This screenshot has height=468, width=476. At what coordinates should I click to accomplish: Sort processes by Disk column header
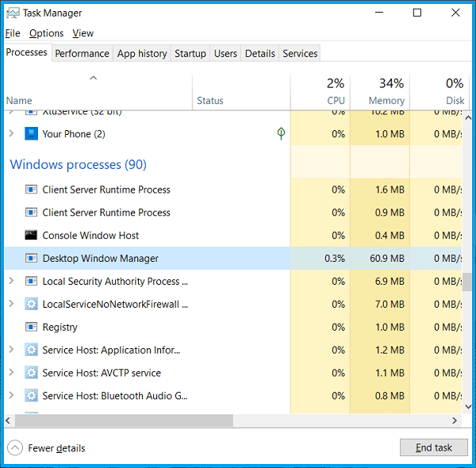point(439,92)
